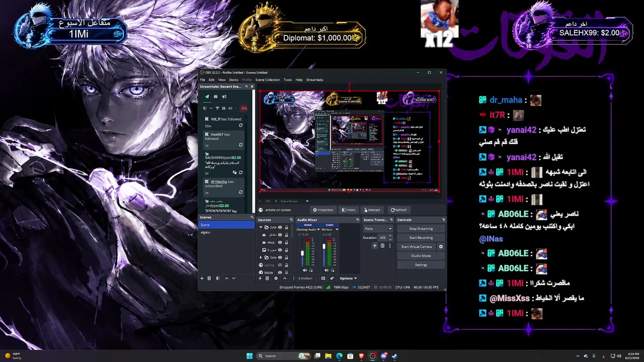Viewport: 644px width, 362px height.
Task: Remove the selected source with trash icon
Action: coord(267,278)
